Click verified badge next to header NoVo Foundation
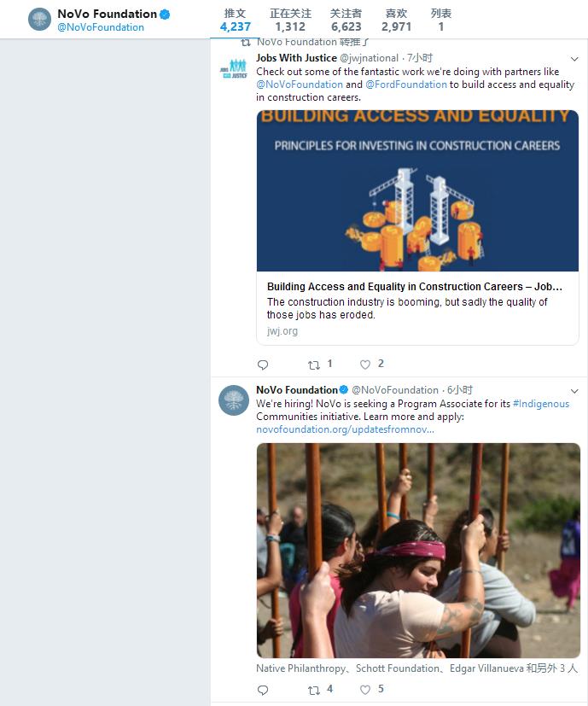This screenshot has height=706, width=588. pos(165,15)
